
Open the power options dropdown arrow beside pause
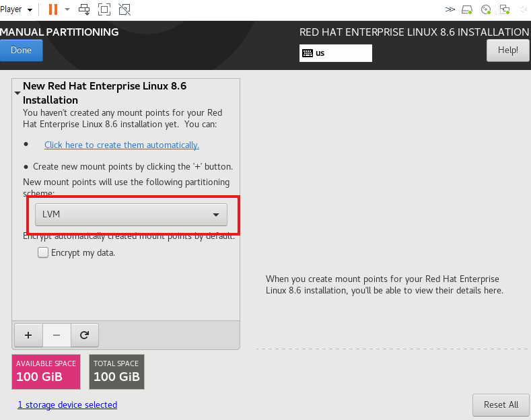pyautogui.click(x=67, y=9)
